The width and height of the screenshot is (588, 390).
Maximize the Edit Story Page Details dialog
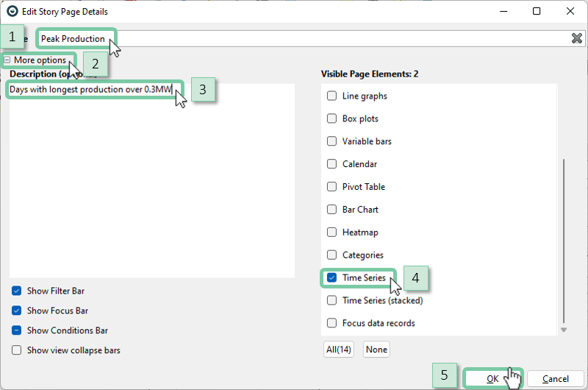[537, 11]
